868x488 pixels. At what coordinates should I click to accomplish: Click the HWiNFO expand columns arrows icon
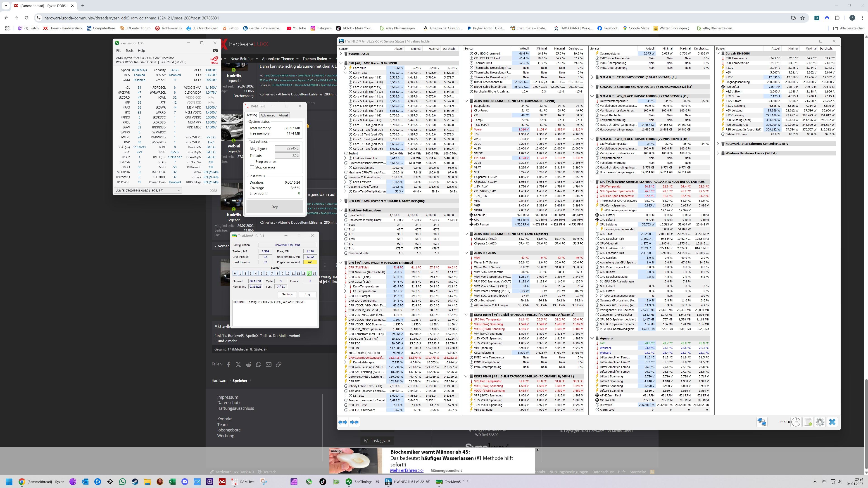point(343,422)
